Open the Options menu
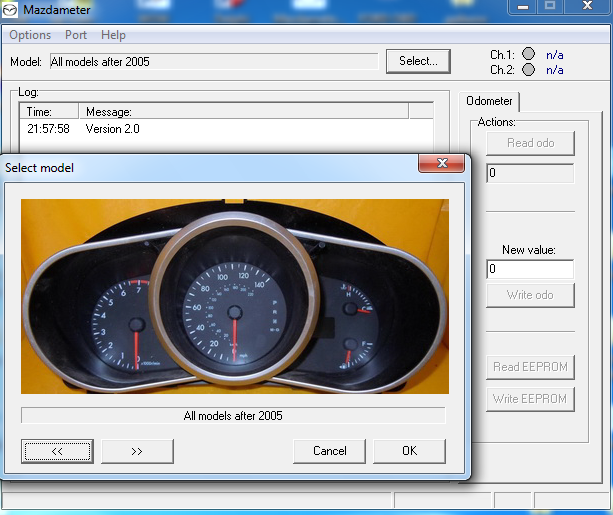The width and height of the screenshot is (613, 515). (x=30, y=35)
